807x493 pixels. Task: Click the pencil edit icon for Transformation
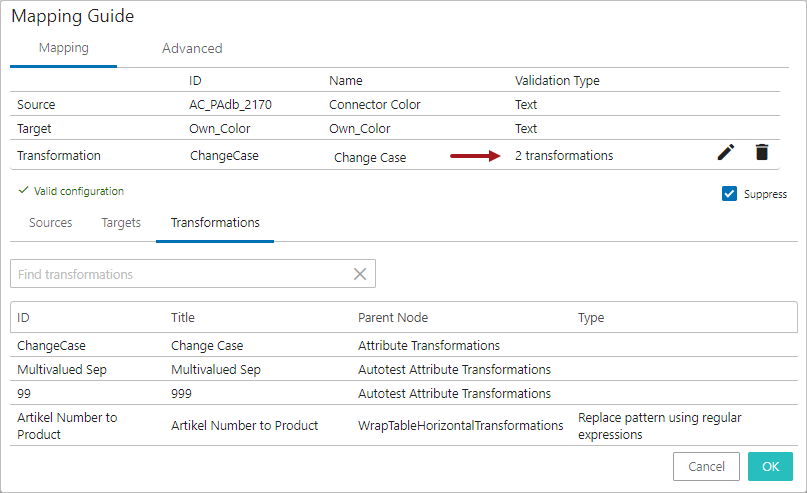[726, 153]
